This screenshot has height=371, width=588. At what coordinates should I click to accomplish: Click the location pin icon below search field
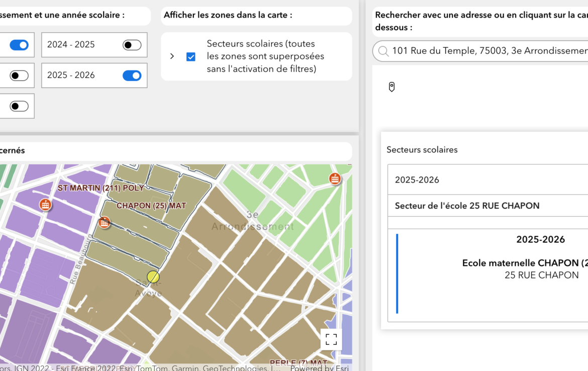tap(392, 87)
